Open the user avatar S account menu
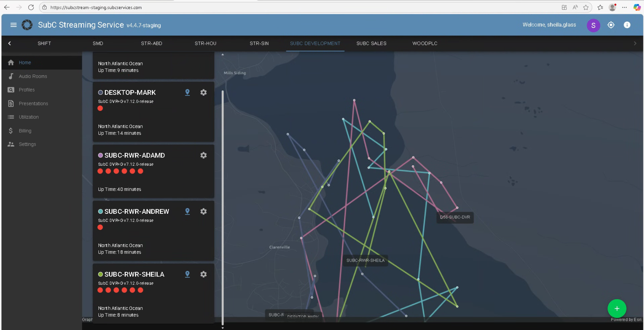The image size is (644, 330). (x=593, y=25)
